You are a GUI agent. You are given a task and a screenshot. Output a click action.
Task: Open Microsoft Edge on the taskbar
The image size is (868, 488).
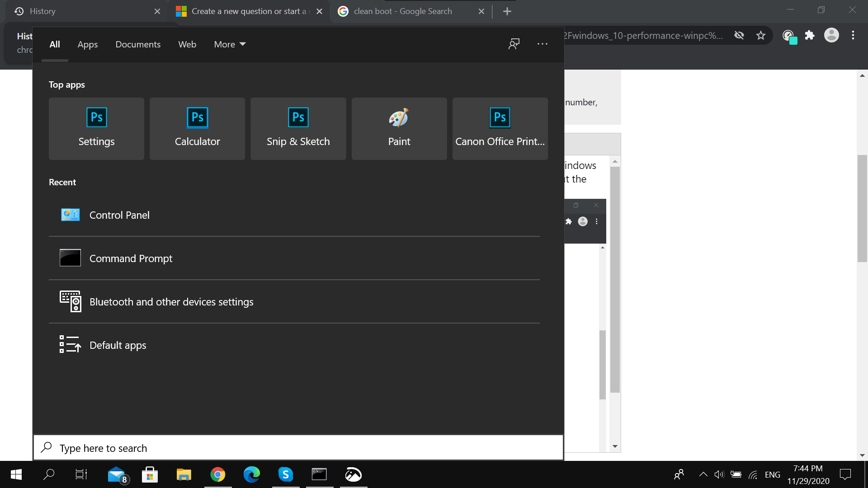(x=252, y=474)
